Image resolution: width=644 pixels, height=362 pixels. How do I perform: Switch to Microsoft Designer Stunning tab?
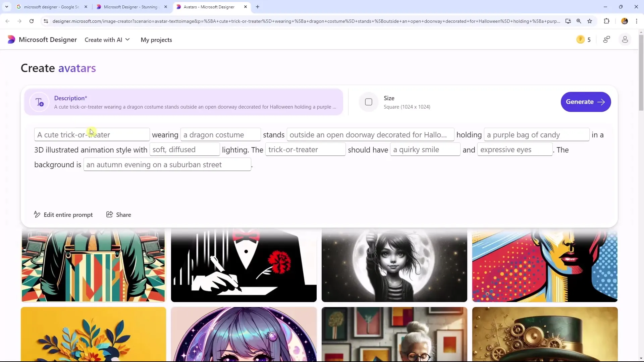(x=129, y=7)
